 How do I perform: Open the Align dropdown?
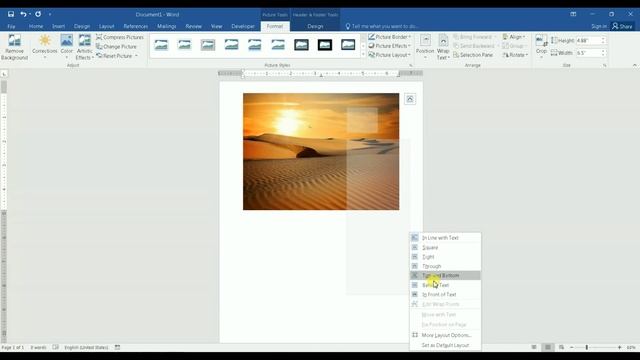pyautogui.click(x=514, y=37)
